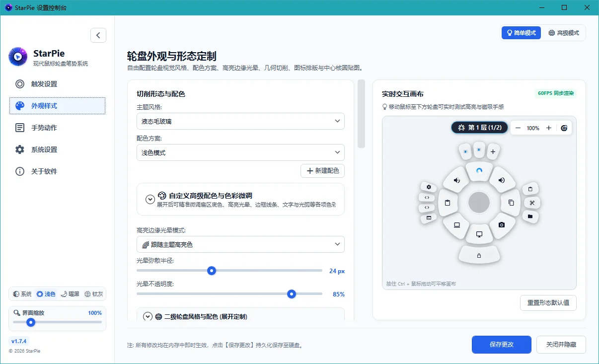Click the wheel's gray center circle
The height and width of the screenshot is (364, 599).
click(479, 203)
